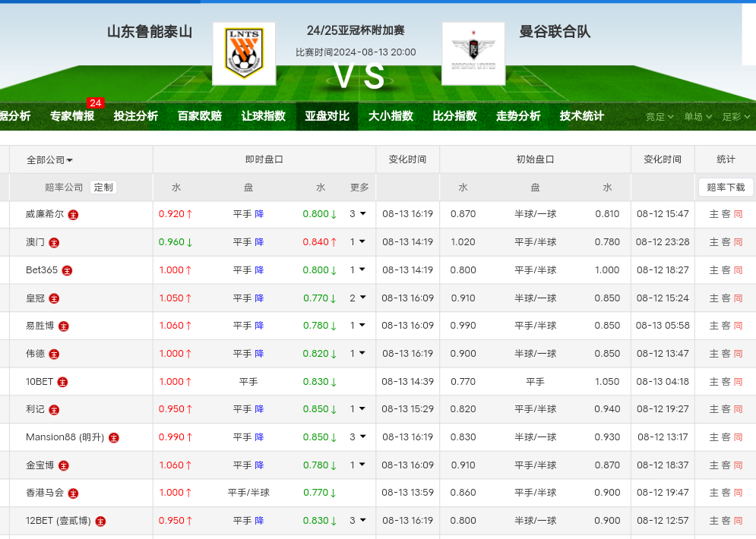
Task: Click the 08-13 05:58 change time for 易胜博
Action: (663, 325)
